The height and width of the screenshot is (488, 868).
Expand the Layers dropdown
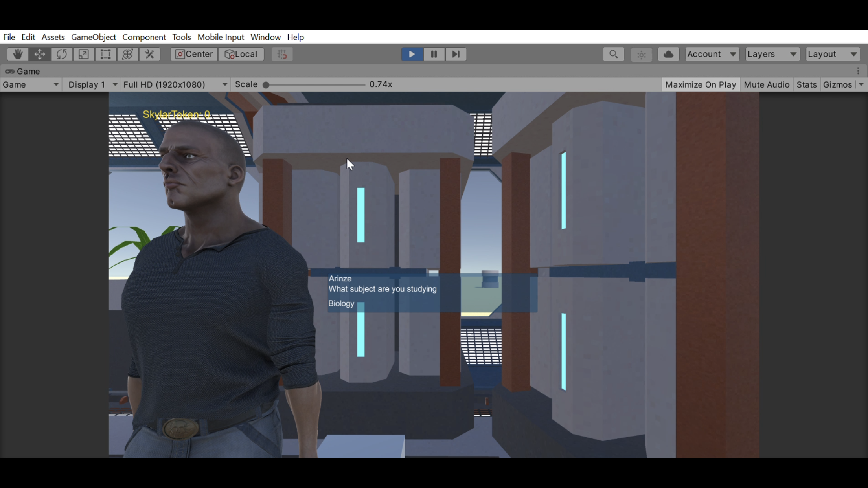[x=772, y=54]
